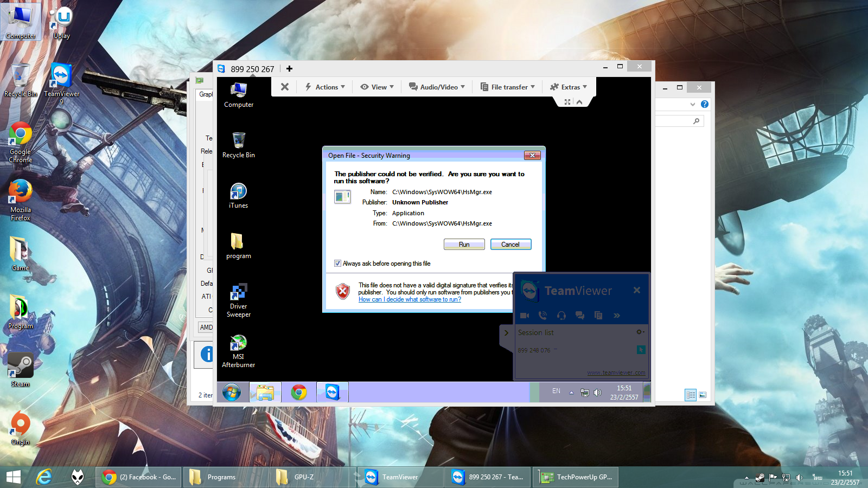This screenshot has height=488, width=868.
Task: Open the remote taskbar file explorer
Action: (x=265, y=392)
